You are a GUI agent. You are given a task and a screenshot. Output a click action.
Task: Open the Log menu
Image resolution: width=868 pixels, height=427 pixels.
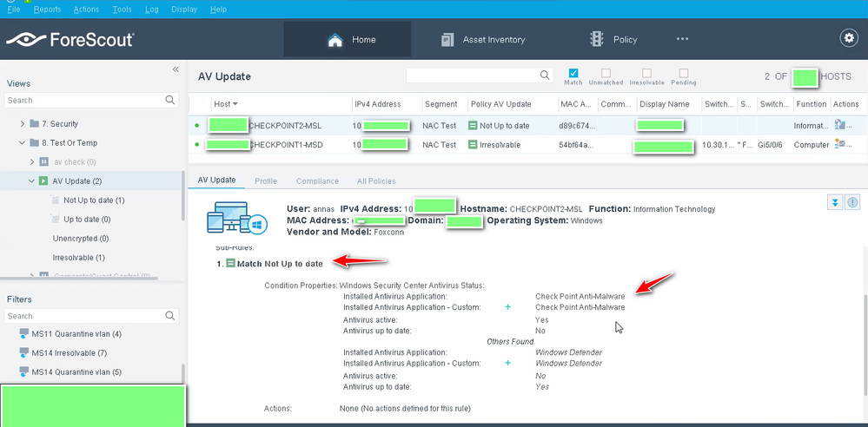pos(152,10)
